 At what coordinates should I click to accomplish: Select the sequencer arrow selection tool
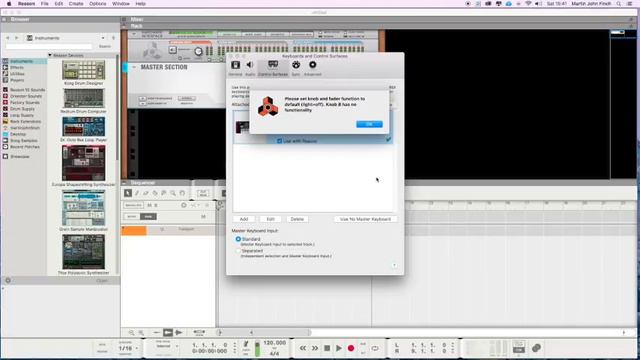[128, 193]
